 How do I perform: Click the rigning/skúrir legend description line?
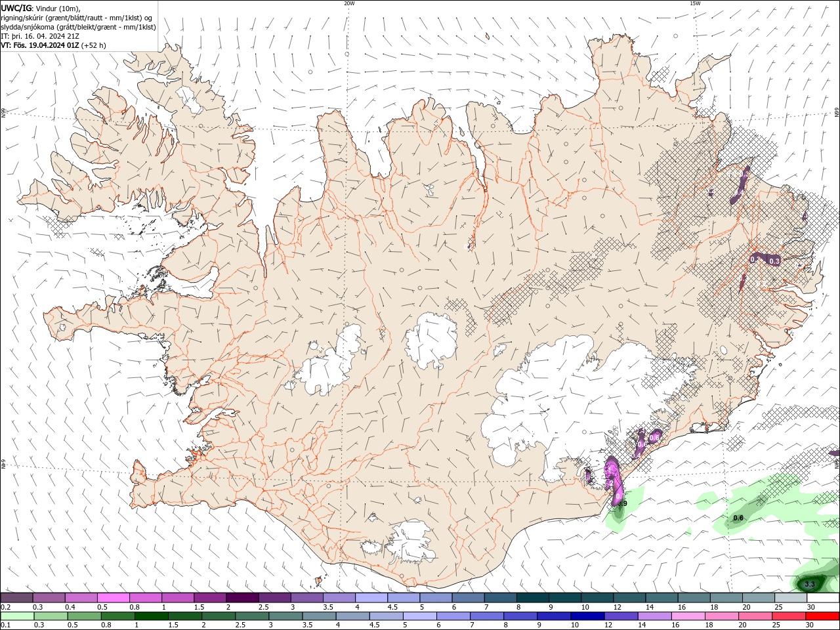[x=77, y=18]
